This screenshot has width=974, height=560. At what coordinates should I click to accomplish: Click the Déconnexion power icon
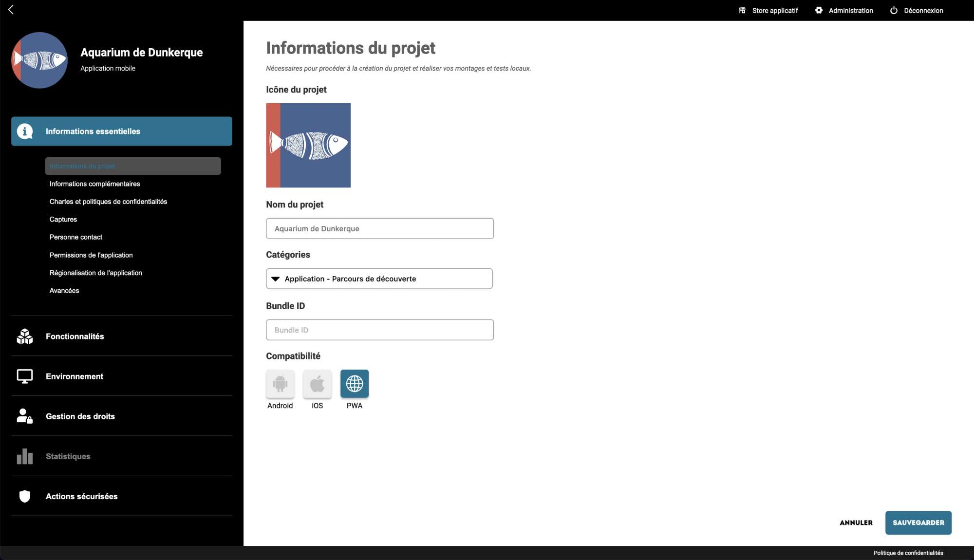pos(894,10)
